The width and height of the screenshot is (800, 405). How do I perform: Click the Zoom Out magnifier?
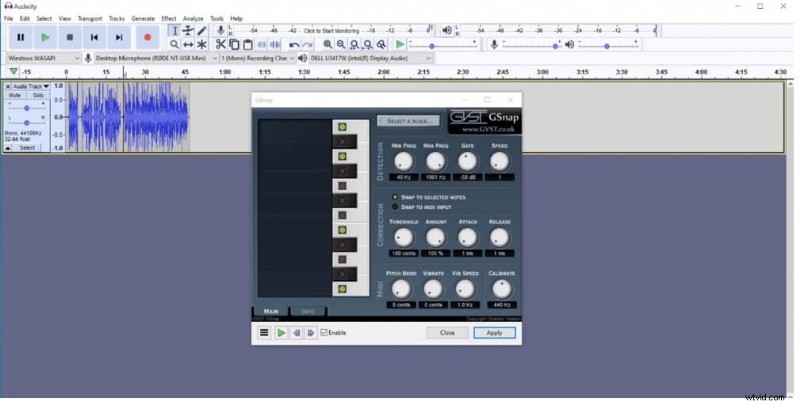[341, 44]
